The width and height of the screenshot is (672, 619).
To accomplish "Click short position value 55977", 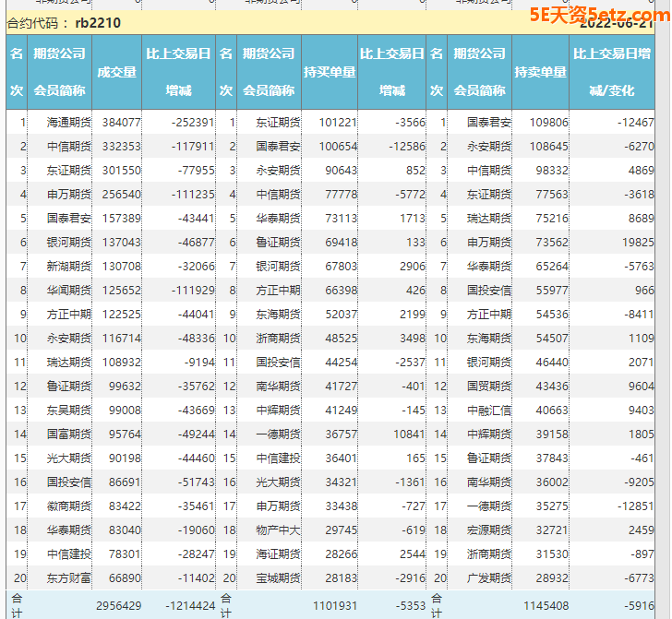I will 552,291.
